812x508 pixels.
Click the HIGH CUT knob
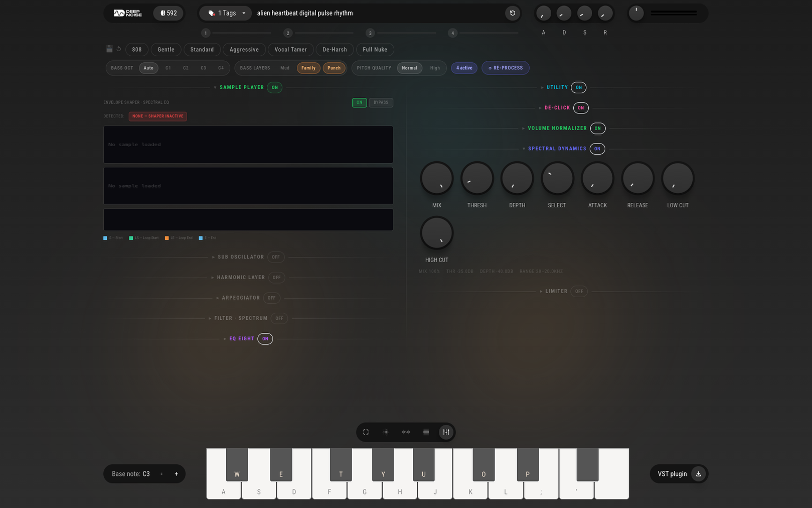(437, 233)
